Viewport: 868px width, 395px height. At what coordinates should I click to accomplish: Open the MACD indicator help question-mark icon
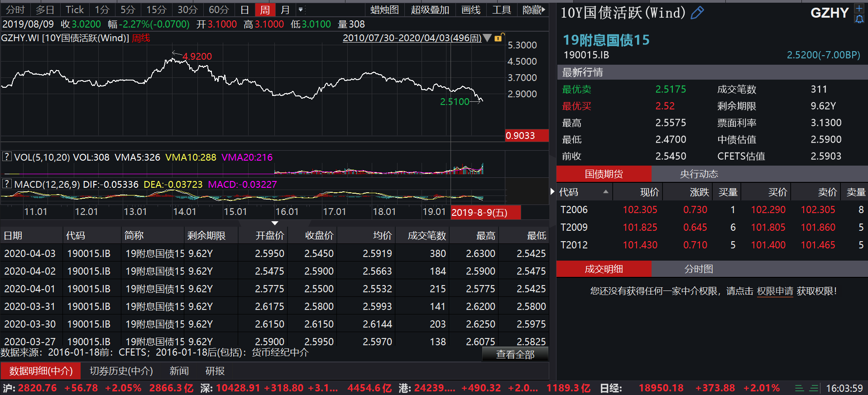click(x=7, y=184)
